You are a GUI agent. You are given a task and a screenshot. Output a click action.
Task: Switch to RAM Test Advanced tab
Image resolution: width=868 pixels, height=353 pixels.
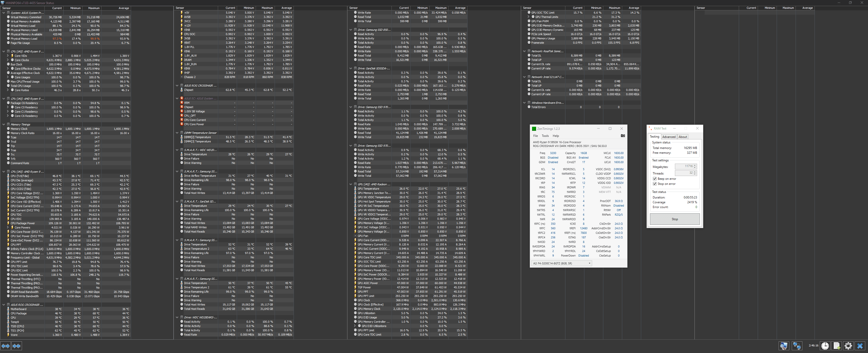pos(669,137)
